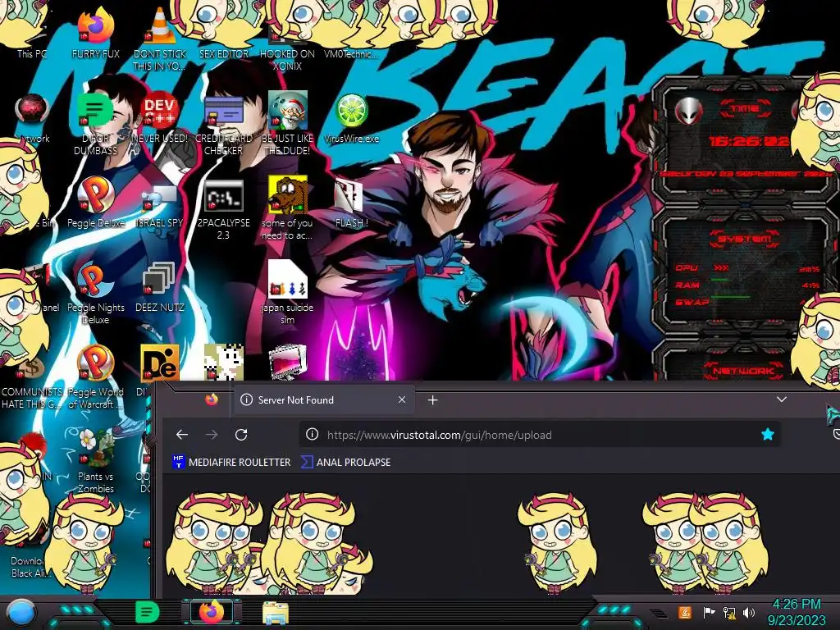Open the This PC desktop icon
The image size is (840, 630).
coord(32,53)
